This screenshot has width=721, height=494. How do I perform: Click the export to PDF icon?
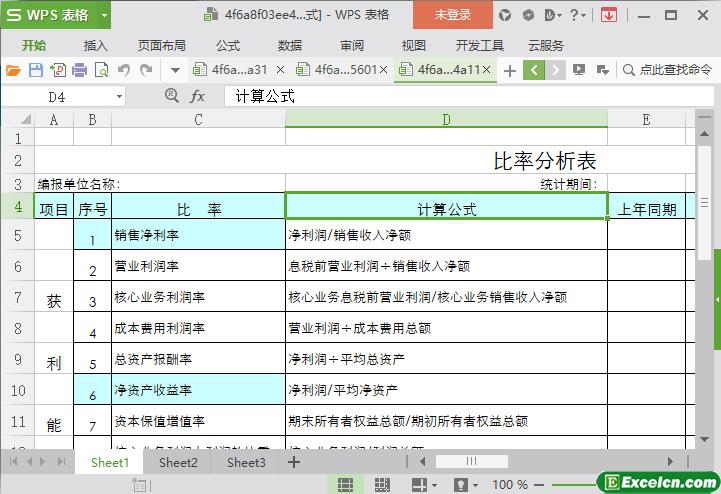tap(58, 70)
